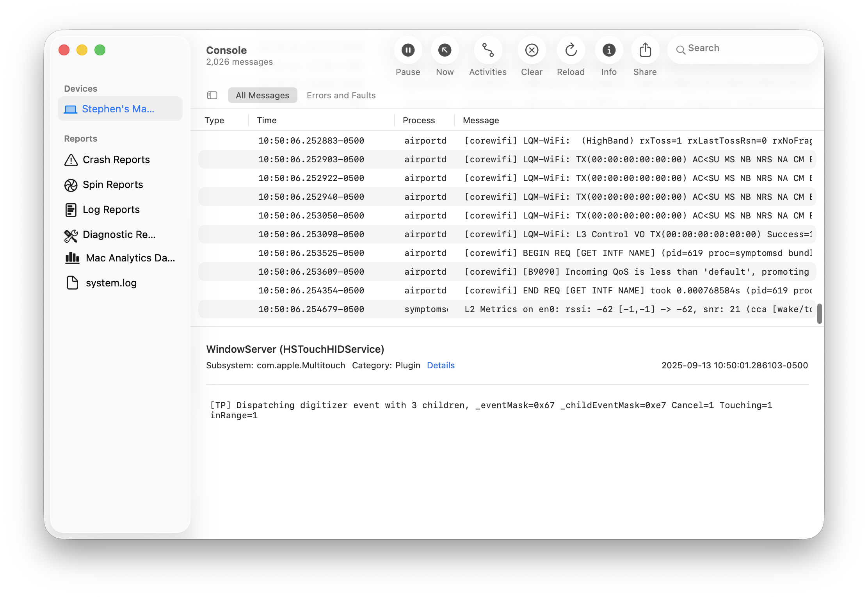Jump to Now in log
Viewport: 868px width, 597px height.
pyautogui.click(x=445, y=50)
